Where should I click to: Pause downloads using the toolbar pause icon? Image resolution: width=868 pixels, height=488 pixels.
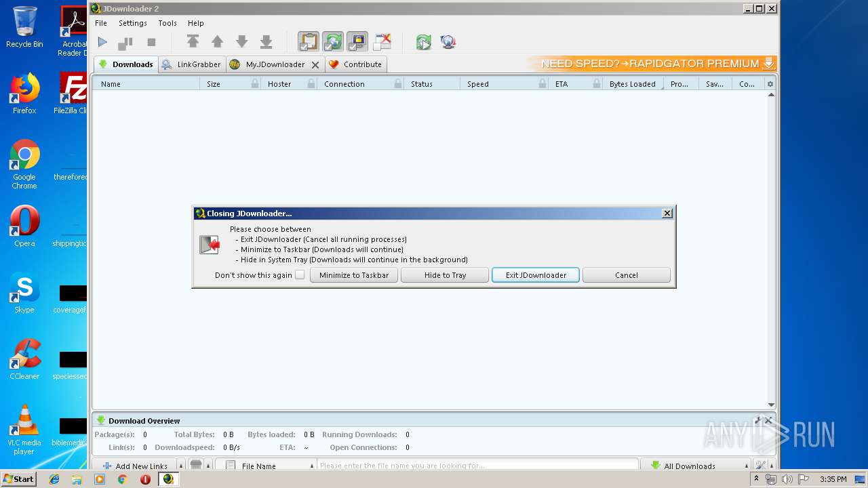[x=125, y=42]
